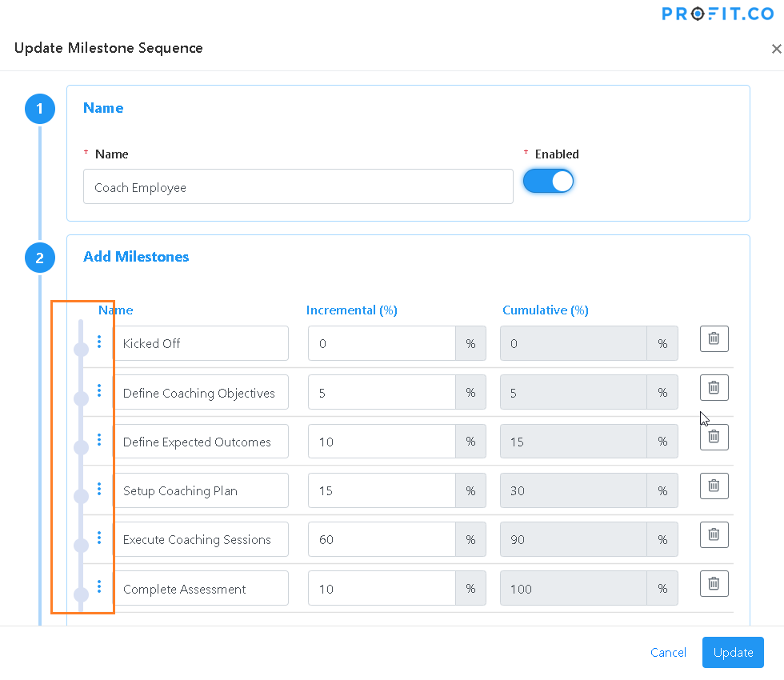The image size is (784, 680).
Task: Click the step 2 circle badge
Action: [x=40, y=258]
